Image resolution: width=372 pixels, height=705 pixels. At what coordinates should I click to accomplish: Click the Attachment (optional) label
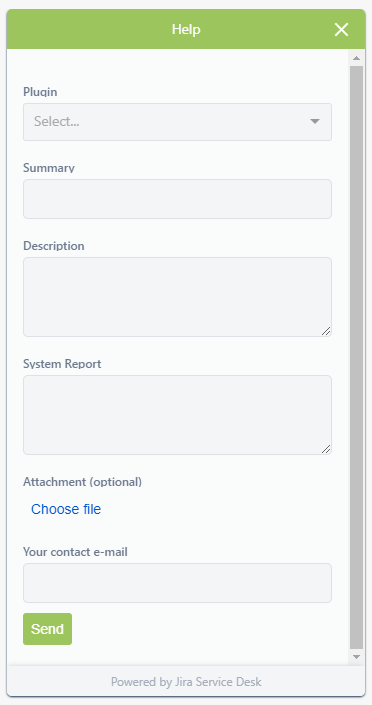(82, 482)
